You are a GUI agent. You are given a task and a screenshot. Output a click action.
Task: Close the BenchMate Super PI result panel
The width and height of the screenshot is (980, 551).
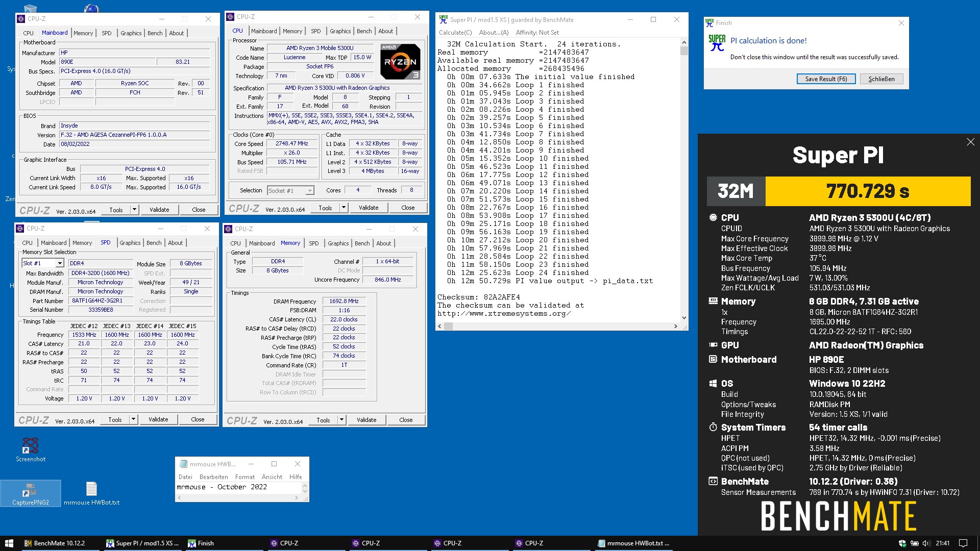970,142
